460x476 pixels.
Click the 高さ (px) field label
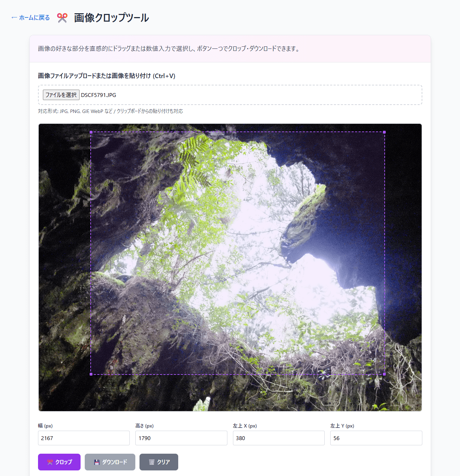pos(144,426)
